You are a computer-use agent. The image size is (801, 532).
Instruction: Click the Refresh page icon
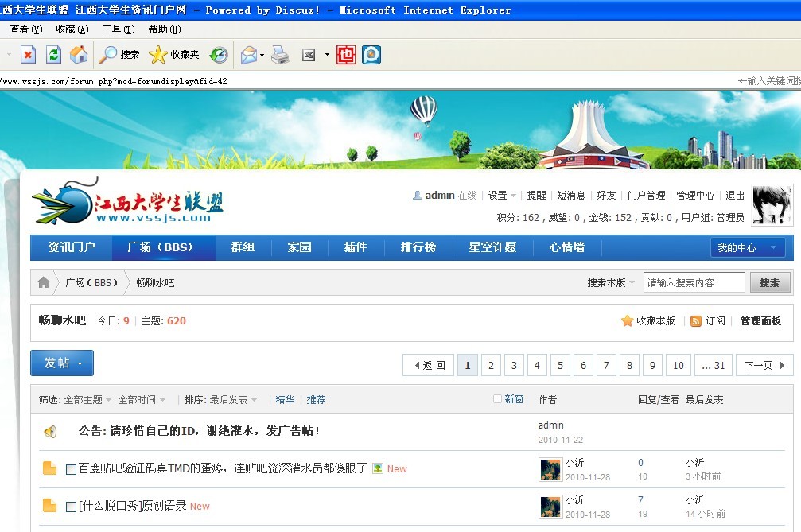point(53,55)
